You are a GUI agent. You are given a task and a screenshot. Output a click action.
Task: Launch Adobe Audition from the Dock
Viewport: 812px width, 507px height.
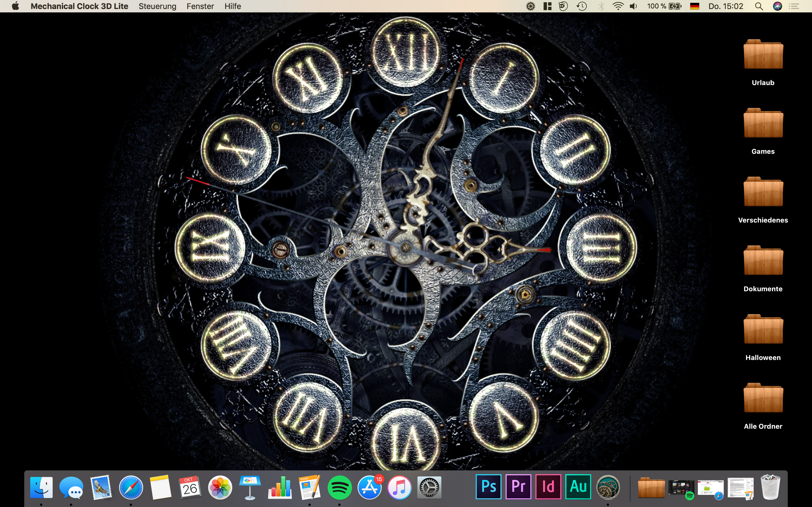tap(578, 487)
